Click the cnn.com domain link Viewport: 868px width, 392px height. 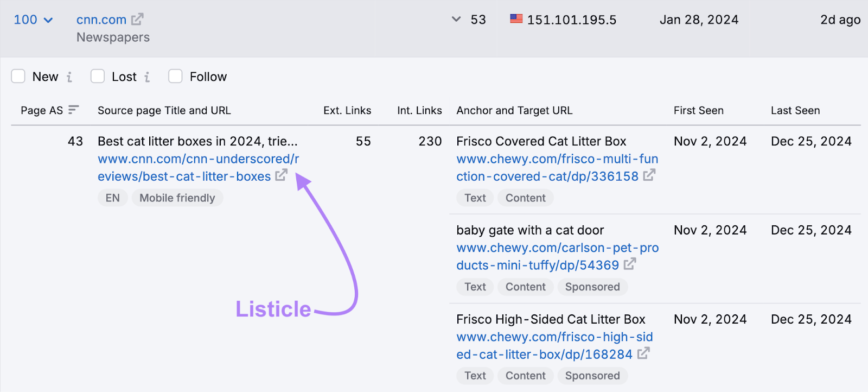point(101,20)
